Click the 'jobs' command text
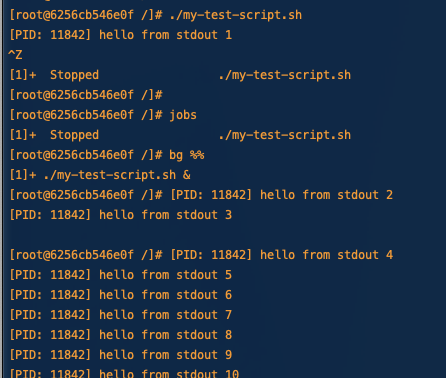 point(183,115)
